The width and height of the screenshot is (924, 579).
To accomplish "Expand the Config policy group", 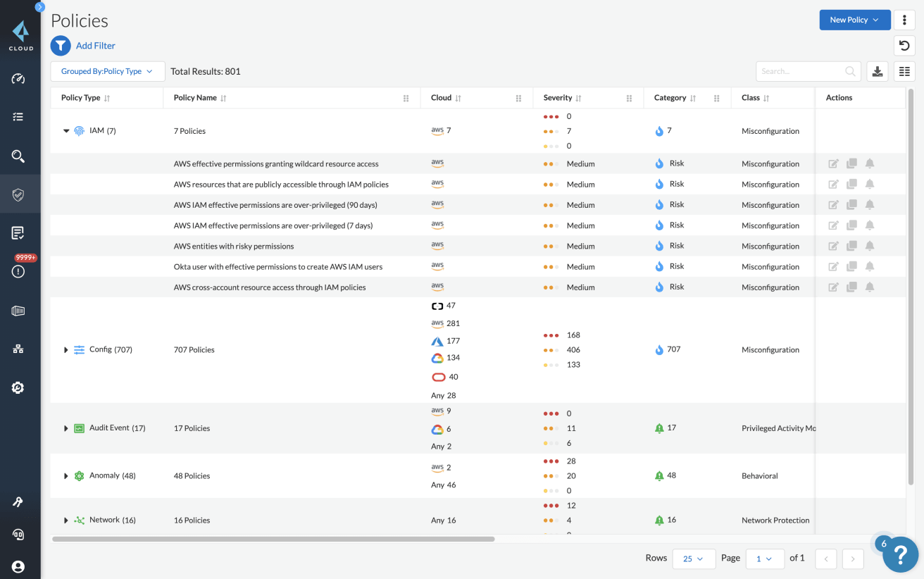I will click(x=66, y=350).
